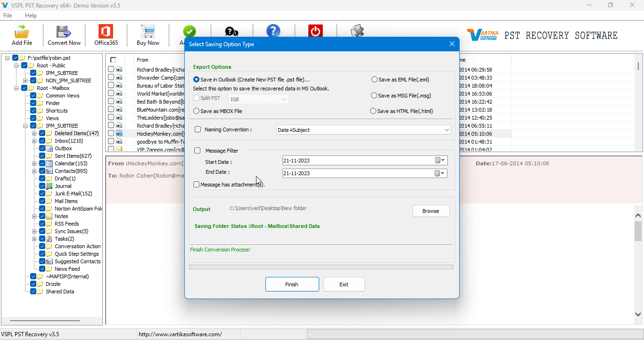Image resolution: width=644 pixels, height=340 pixels.
Task: Toggle the Split PST checkbox
Action: (196, 98)
